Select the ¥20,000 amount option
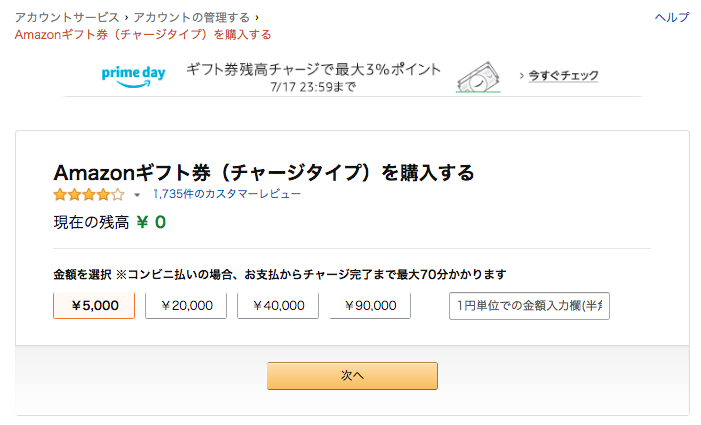701x425 pixels. (x=186, y=306)
